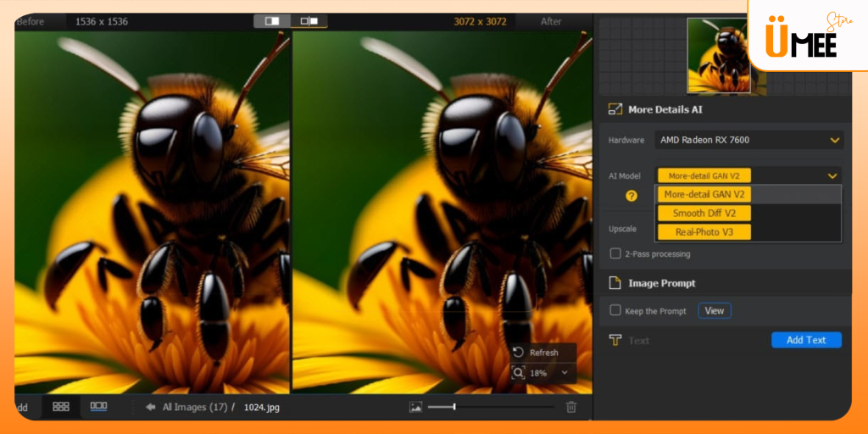The width and height of the screenshot is (868, 434).
Task: Choose Smooth Diff V2 from the model list
Action: [704, 213]
